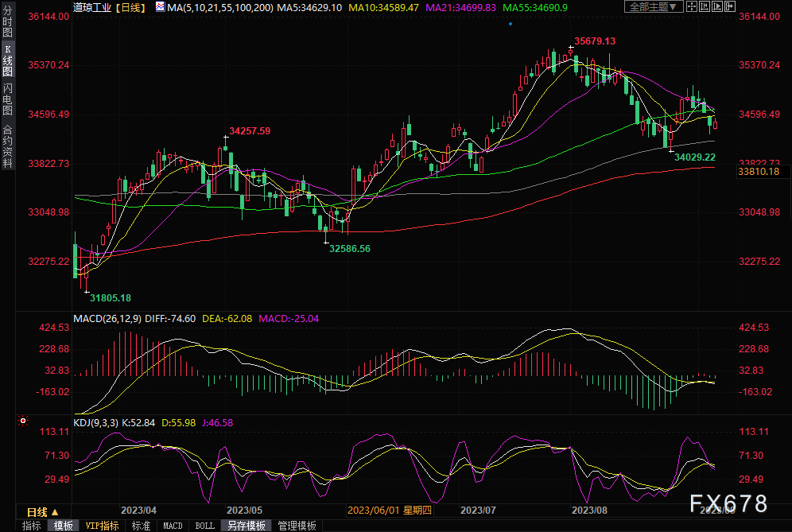Open the 闪电图 side tab
The height and width of the screenshot is (532, 792).
point(7,99)
